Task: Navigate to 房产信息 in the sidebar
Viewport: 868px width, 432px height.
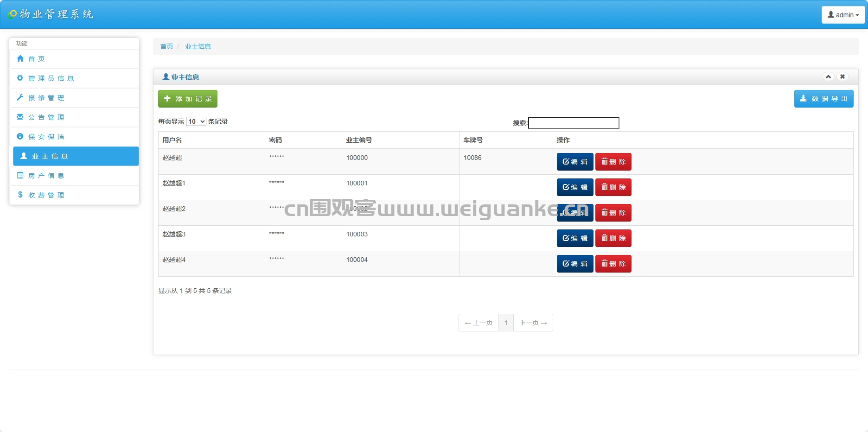Action: (74, 176)
